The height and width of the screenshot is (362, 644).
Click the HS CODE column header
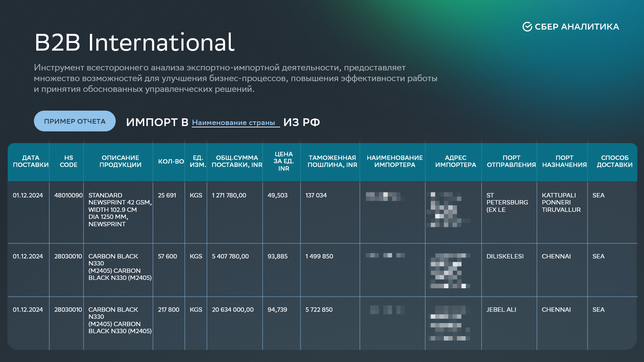coord(68,161)
